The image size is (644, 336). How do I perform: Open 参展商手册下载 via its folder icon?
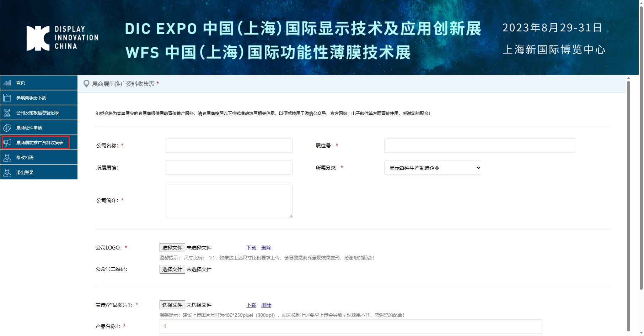(x=7, y=98)
